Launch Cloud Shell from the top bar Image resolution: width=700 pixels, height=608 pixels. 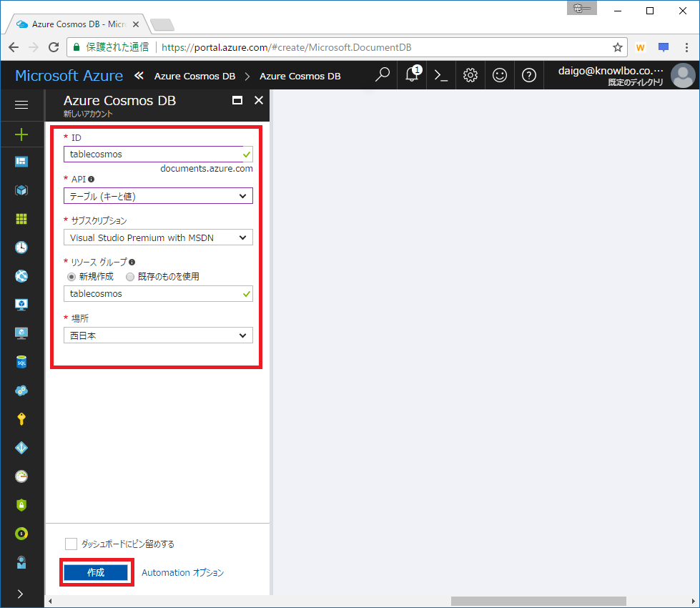coord(441,75)
